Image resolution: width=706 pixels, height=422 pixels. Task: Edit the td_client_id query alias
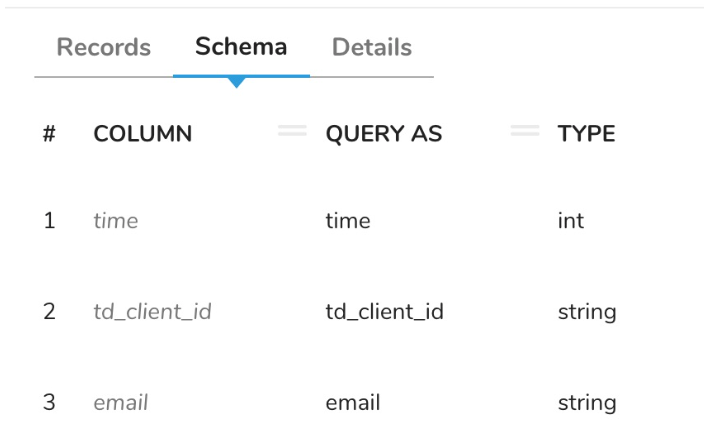pos(384,312)
